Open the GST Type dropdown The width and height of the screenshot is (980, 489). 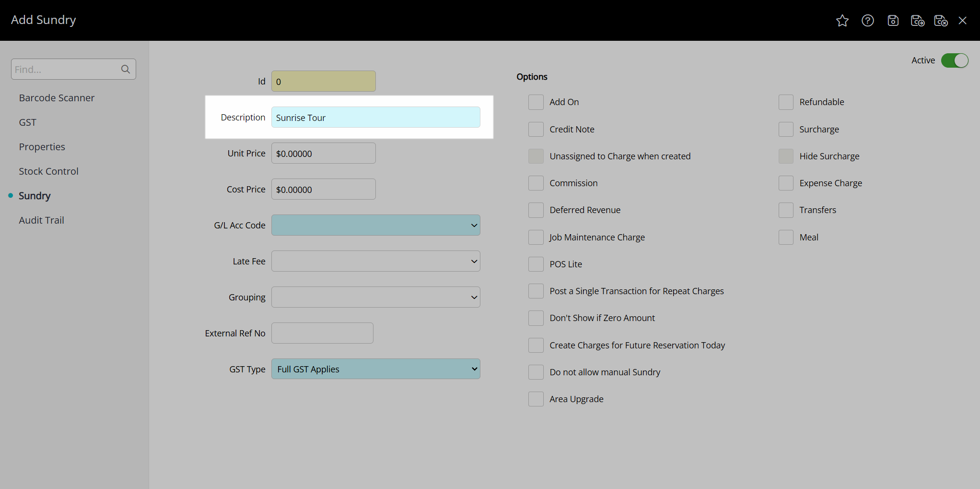[376, 369]
